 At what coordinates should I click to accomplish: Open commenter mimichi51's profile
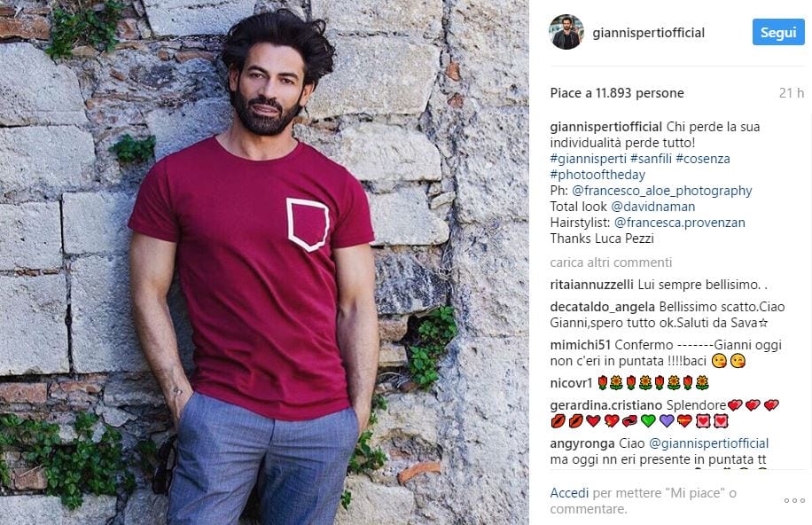[x=580, y=345]
